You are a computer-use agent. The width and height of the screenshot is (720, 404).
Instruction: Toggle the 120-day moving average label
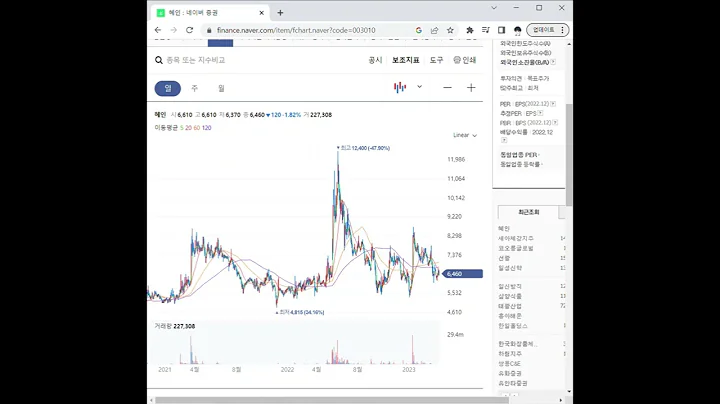207,128
